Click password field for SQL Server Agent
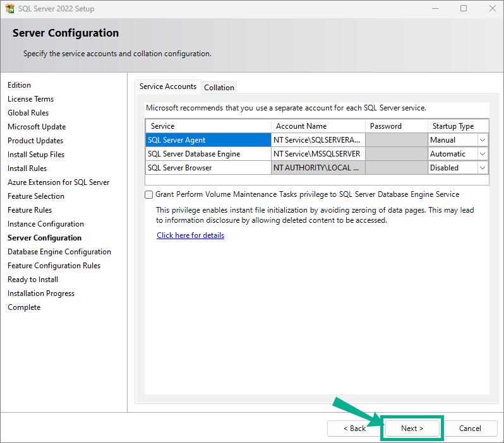 point(397,140)
